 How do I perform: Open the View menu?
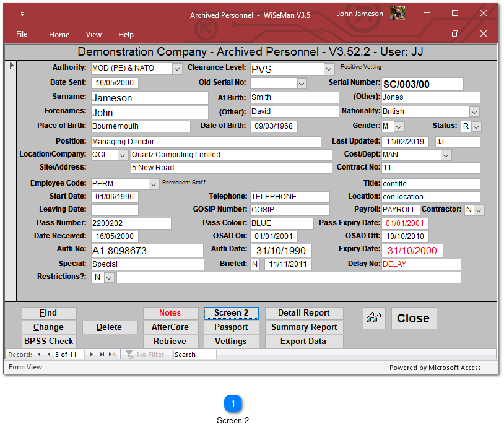click(x=93, y=35)
